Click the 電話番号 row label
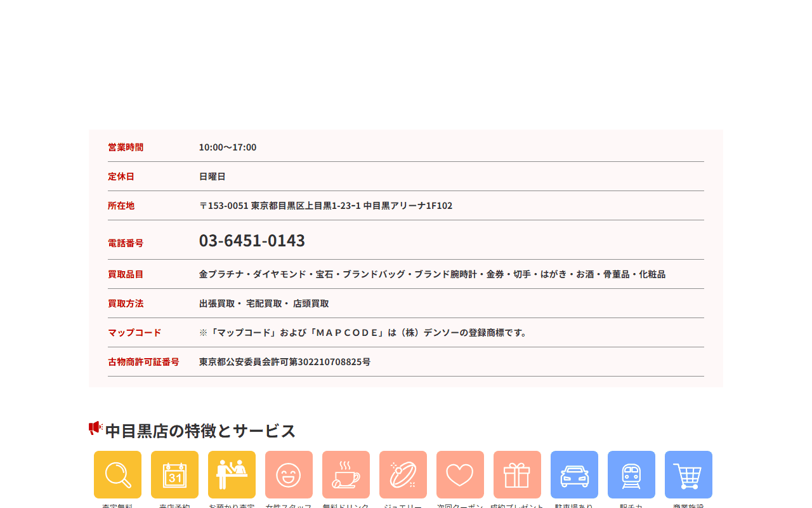 [x=126, y=243]
